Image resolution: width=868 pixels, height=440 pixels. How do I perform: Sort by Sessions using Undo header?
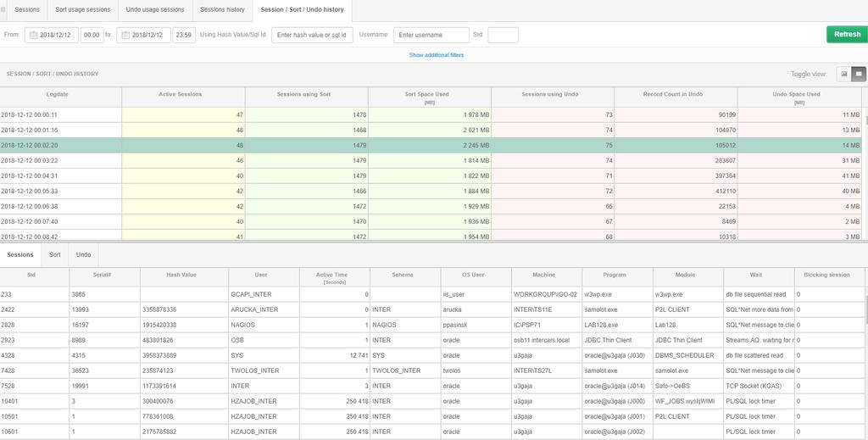tap(553, 97)
